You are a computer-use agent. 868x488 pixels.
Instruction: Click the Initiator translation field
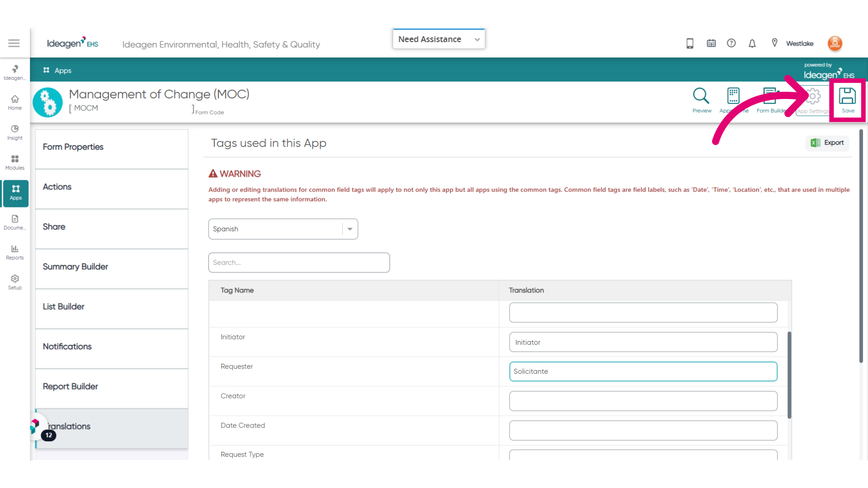(643, 342)
